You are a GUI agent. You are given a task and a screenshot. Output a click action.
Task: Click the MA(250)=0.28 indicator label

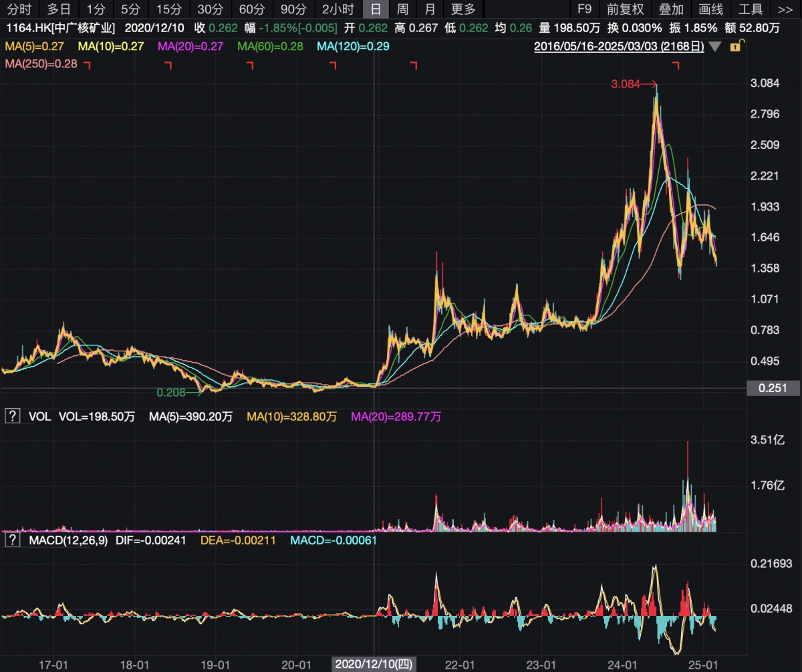[41, 64]
